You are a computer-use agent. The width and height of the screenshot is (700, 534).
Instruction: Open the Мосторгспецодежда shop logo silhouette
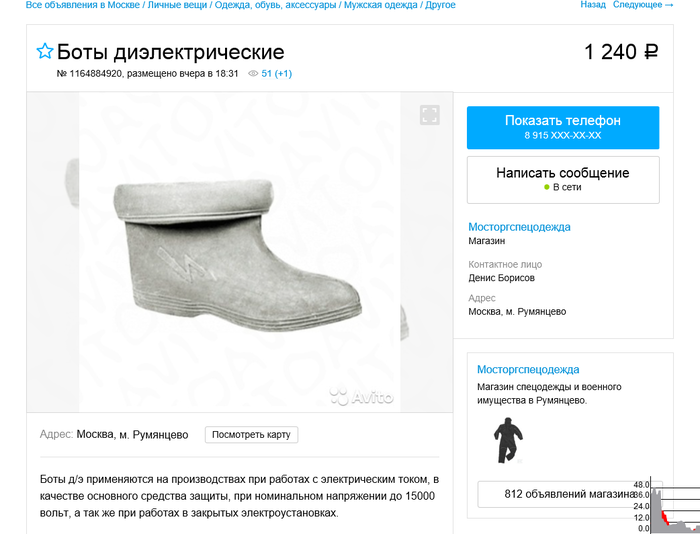pos(508,441)
